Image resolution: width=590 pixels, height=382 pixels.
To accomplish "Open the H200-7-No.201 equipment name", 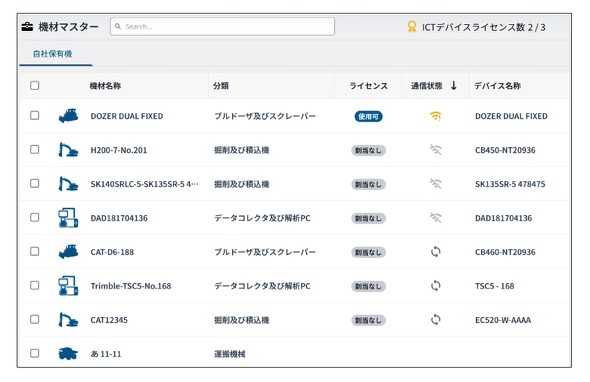I will [119, 150].
